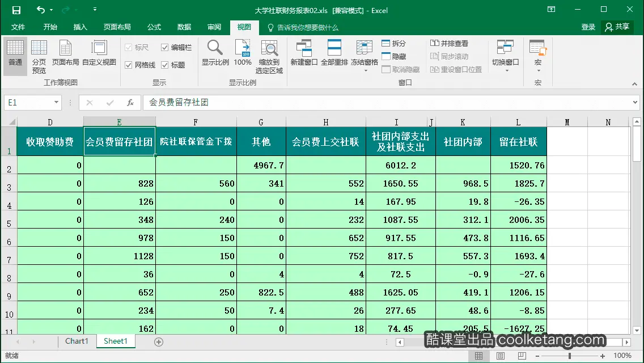The image size is (644, 363).
Task: Click 告诉我你想要做什么 search box
Action: 303,28
